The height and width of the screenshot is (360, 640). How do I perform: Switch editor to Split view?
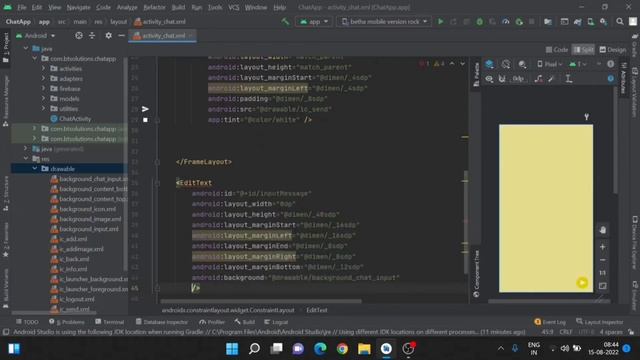pyautogui.click(x=583, y=50)
